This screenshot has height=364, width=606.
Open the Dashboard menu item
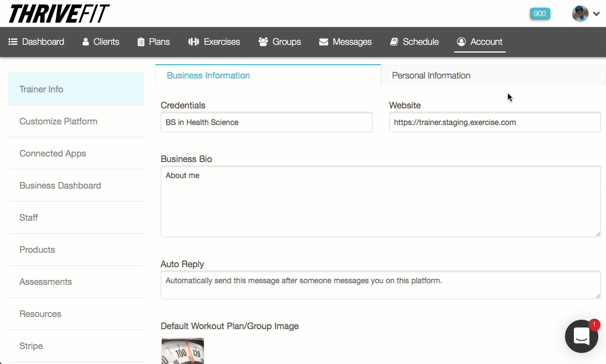[37, 41]
